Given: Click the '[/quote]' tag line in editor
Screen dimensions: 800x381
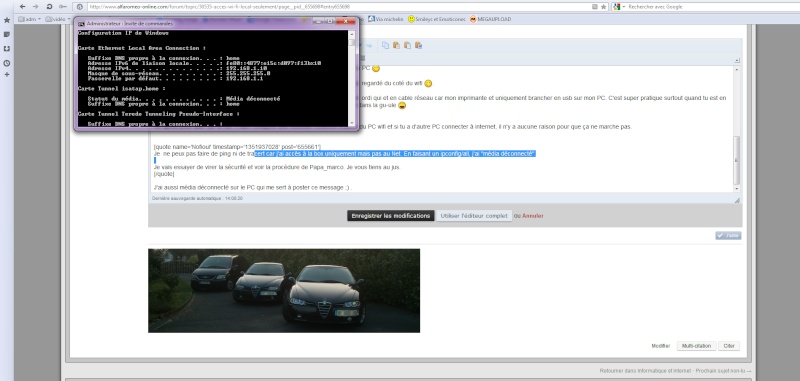Looking at the screenshot, I should (x=164, y=174).
